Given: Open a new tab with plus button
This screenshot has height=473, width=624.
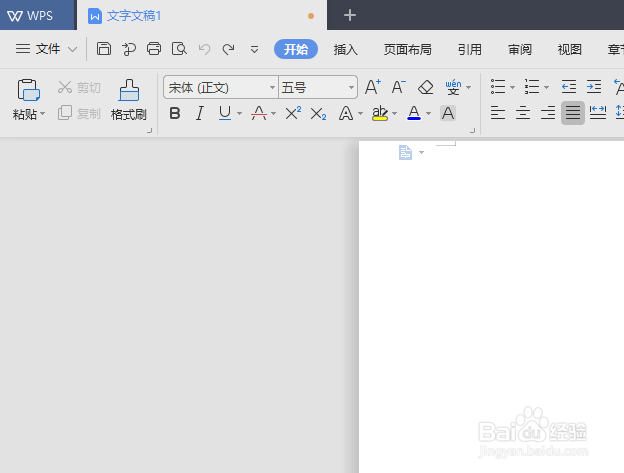Looking at the screenshot, I should coord(349,16).
